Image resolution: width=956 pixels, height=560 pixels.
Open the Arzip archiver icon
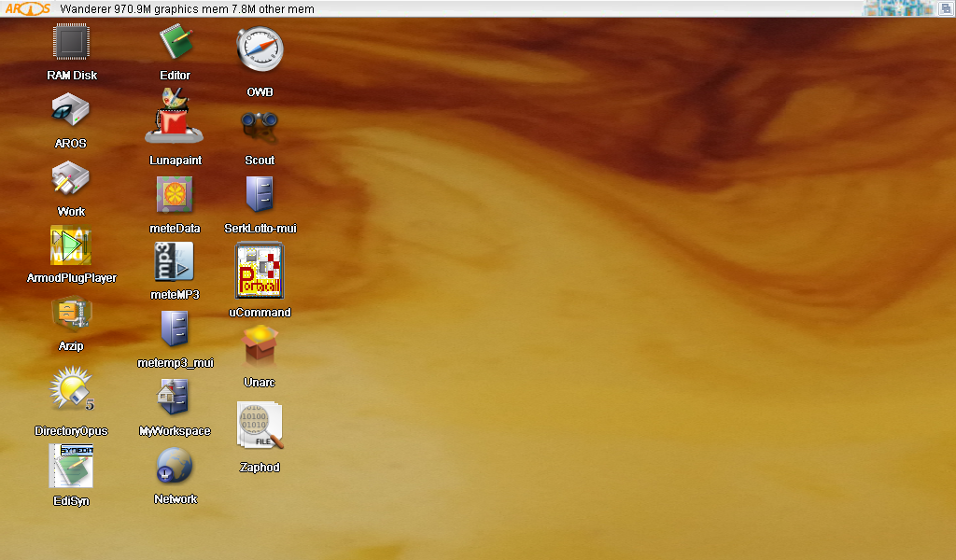pos(71,314)
